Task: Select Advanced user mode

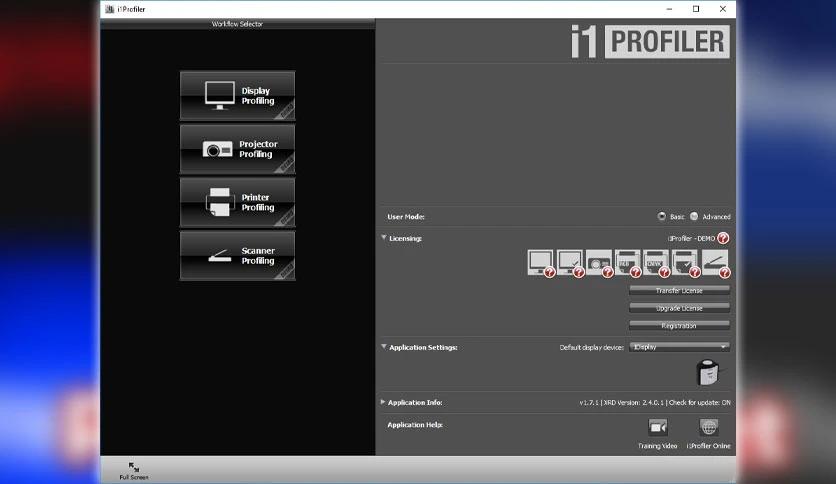Action: (x=694, y=216)
